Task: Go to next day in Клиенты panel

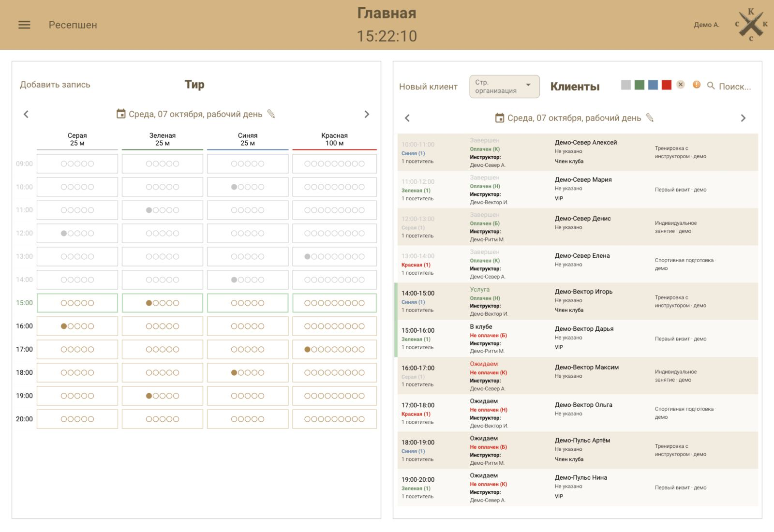Action: (743, 118)
